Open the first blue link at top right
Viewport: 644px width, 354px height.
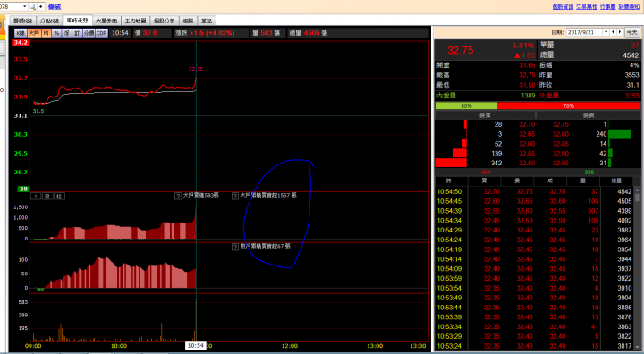point(563,6)
